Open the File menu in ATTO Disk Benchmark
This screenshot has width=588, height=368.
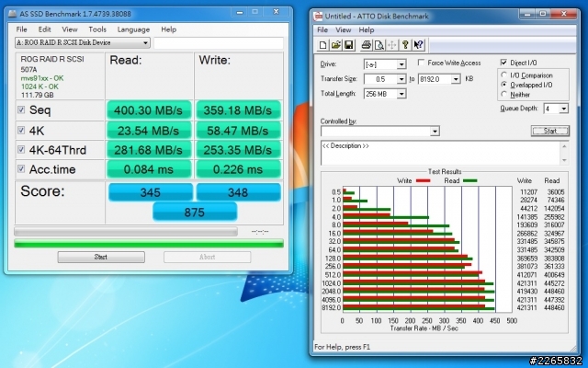[x=322, y=30]
